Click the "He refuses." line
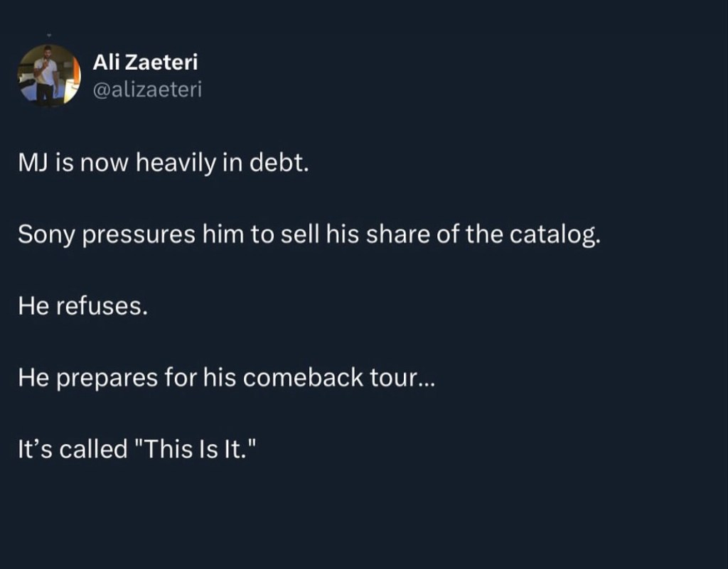The image size is (728, 569). coord(82,308)
